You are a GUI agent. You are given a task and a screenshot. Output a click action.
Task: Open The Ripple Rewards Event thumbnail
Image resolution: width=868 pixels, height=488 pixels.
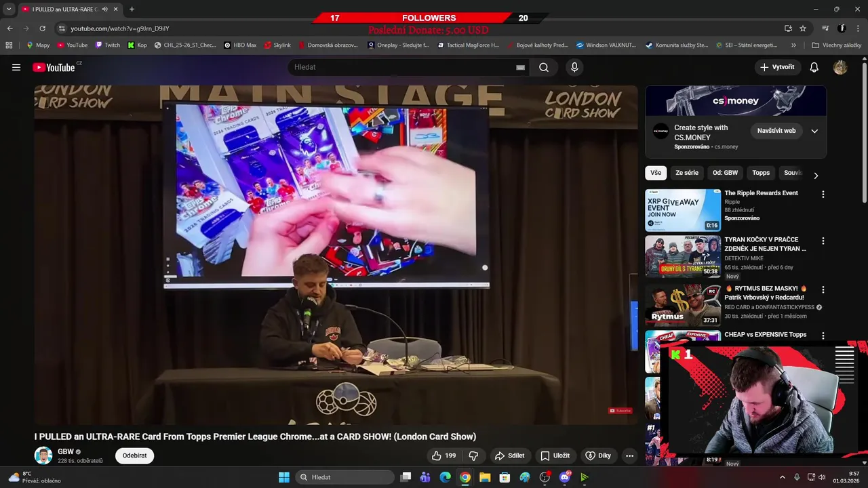(683, 210)
